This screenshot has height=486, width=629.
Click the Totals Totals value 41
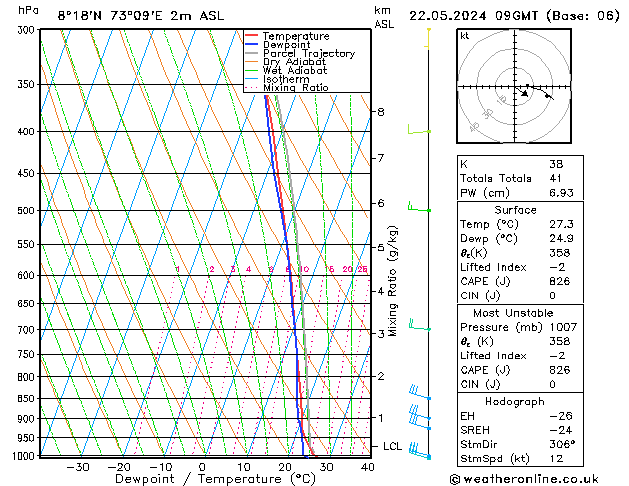(556, 178)
